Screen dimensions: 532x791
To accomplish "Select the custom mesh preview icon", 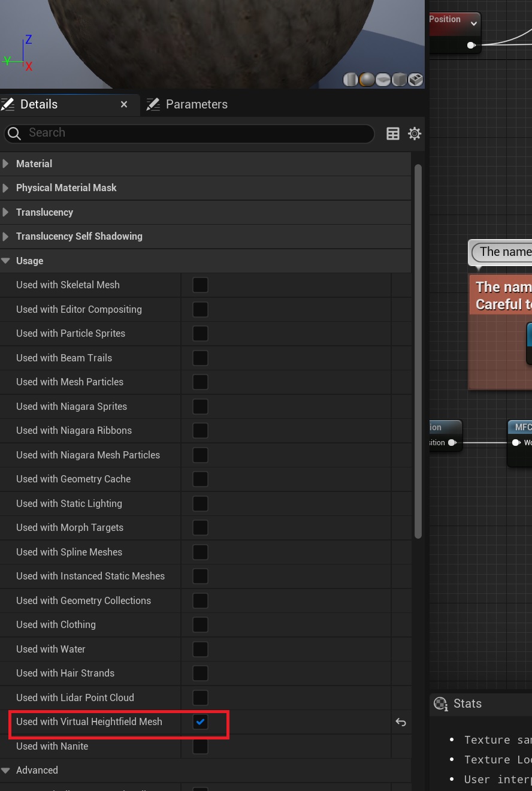I will click(416, 80).
